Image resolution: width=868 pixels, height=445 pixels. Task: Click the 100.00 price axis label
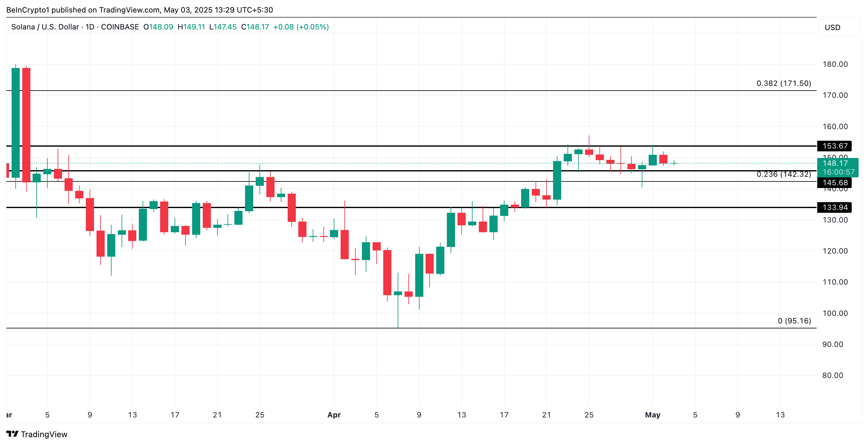(x=835, y=313)
